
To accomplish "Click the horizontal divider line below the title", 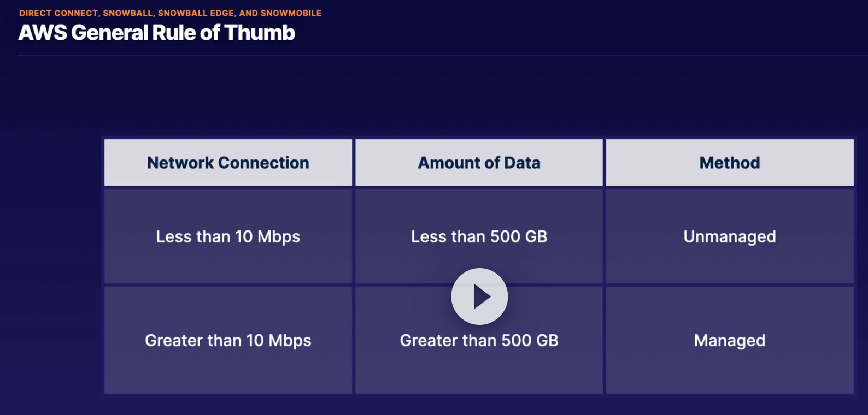I will point(437,55).
